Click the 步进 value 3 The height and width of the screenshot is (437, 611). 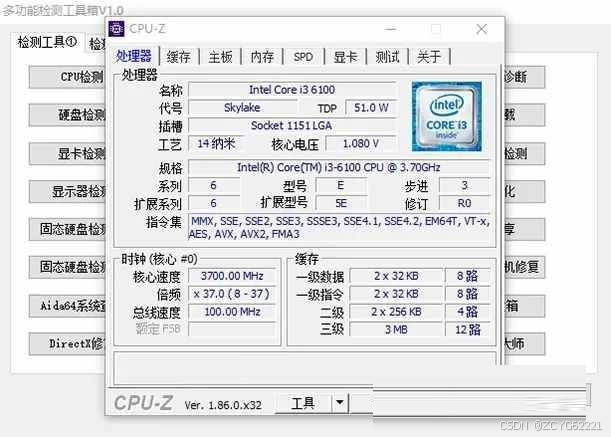click(464, 186)
